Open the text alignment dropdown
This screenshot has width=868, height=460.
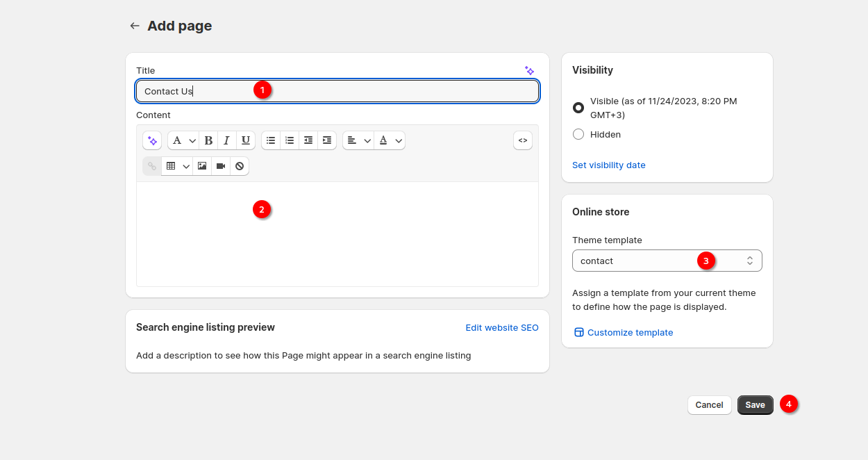pos(358,140)
